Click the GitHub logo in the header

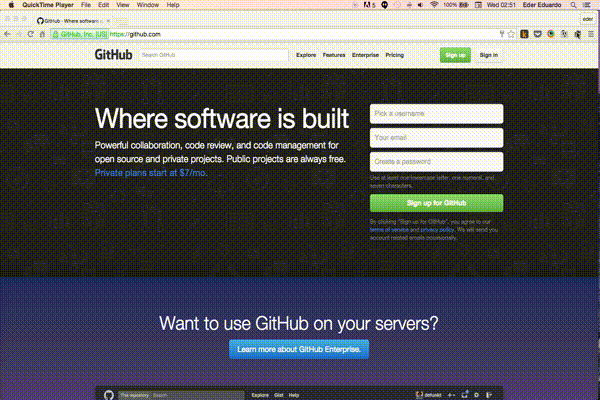(113, 55)
